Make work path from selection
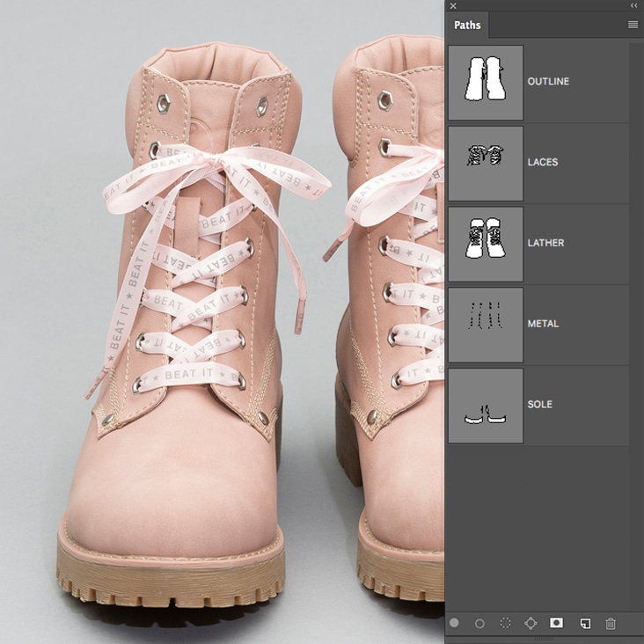Screen dimensions: 644x644 point(531,623)
